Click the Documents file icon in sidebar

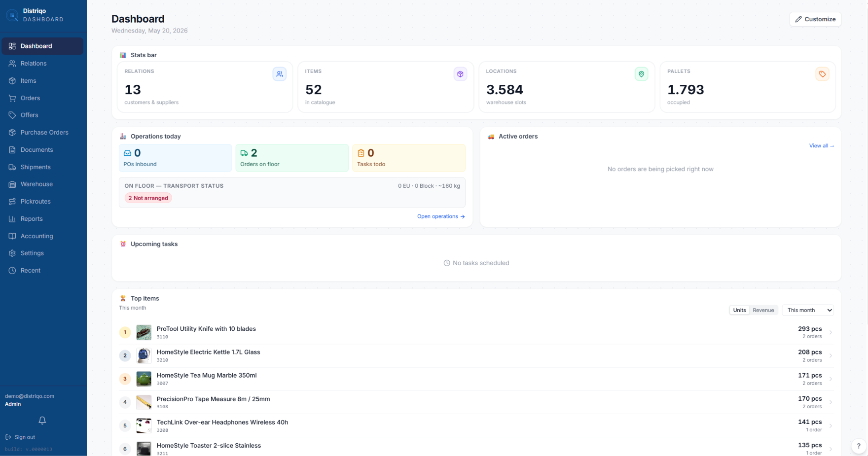12,150
